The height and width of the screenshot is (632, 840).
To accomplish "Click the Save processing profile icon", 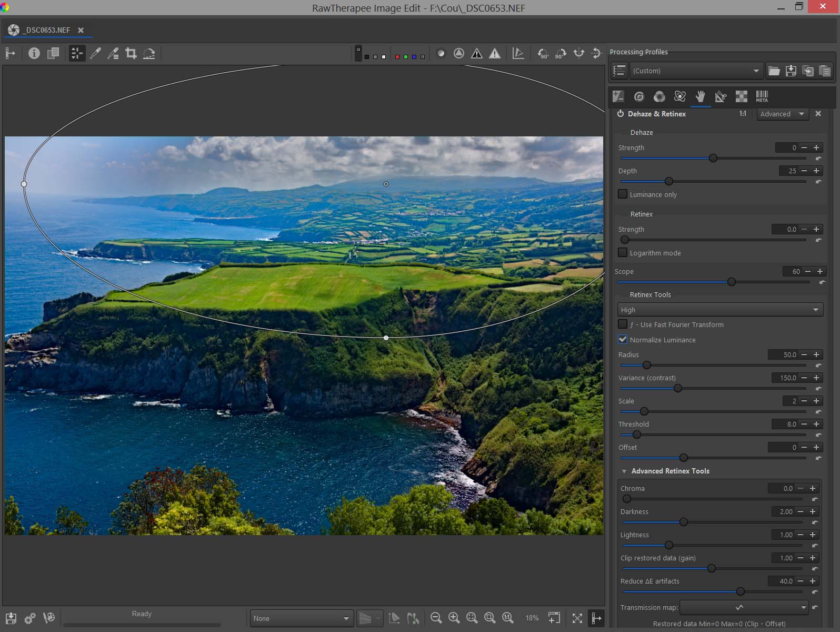I will 791,71.
